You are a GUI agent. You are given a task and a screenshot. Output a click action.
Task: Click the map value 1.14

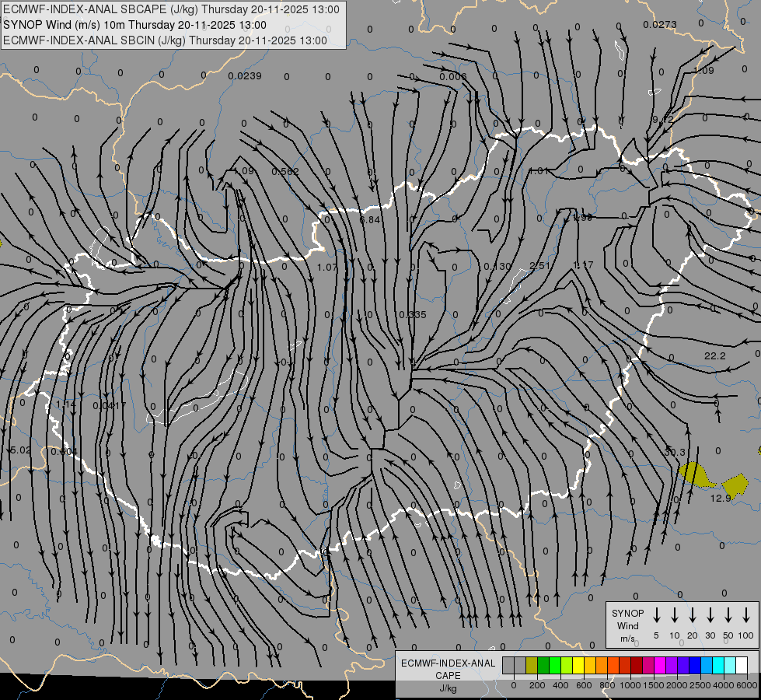65,404
